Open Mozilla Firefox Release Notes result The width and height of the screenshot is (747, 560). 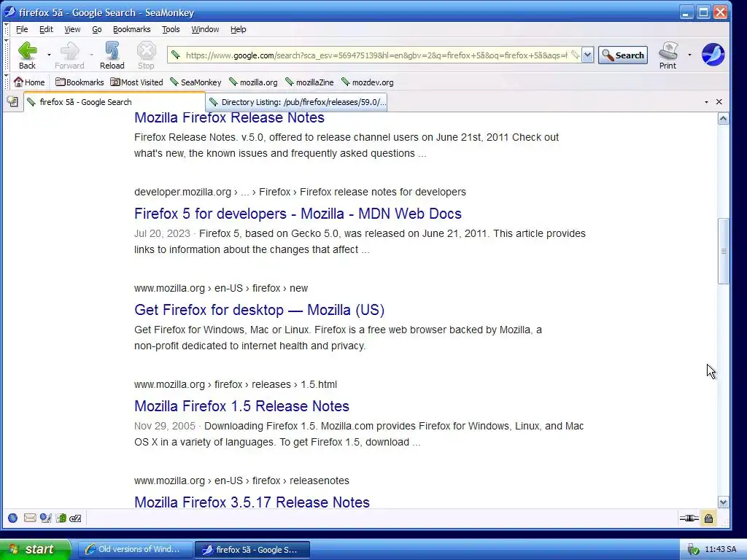(x=229, y=117)
